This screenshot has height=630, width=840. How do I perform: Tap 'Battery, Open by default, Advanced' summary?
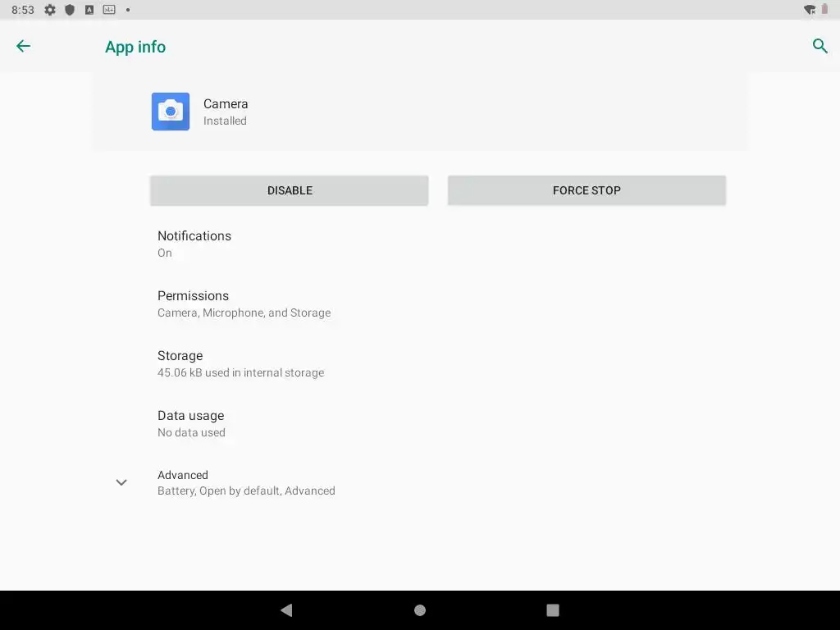pyautogui.click(x=246, y=491)
